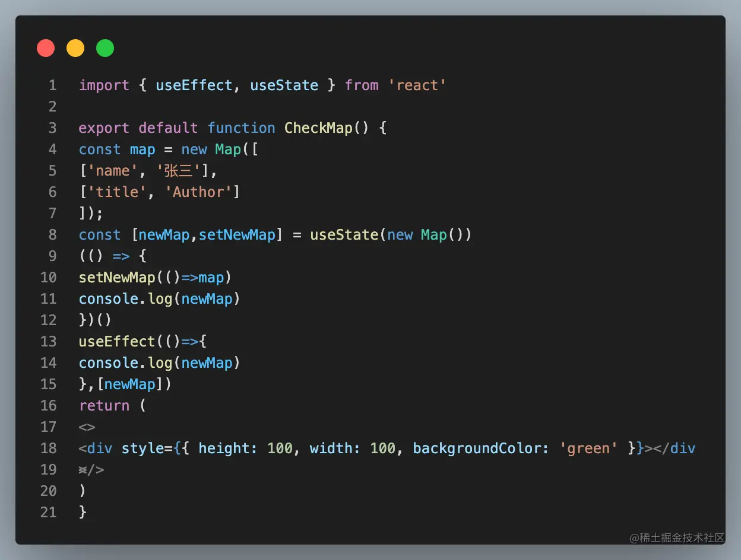This screenshot has height=560, width=741.
Task: Click the 'export' keyword
Action: tap(104, 128)
